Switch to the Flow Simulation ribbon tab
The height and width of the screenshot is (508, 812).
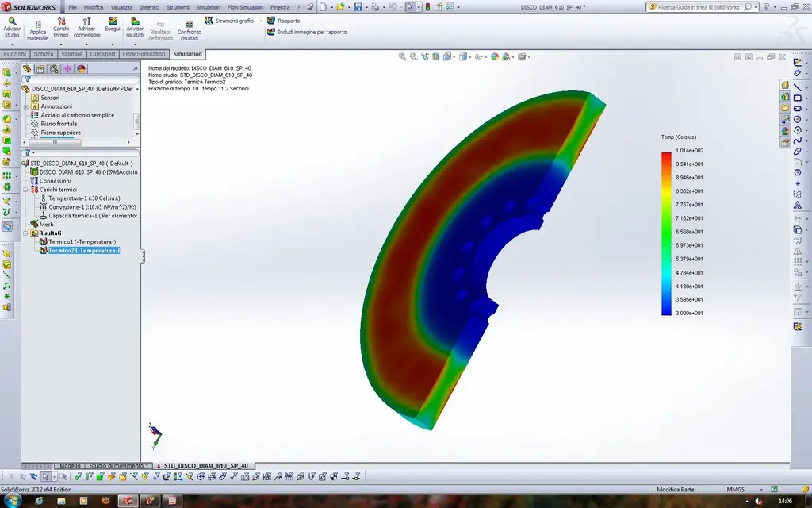click(144, 54)
